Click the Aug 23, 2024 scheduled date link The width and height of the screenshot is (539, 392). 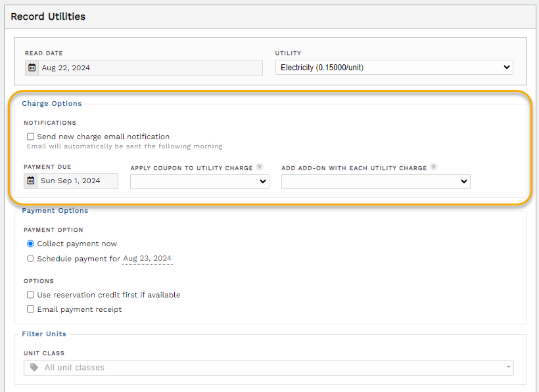click(x=147, y=258)
